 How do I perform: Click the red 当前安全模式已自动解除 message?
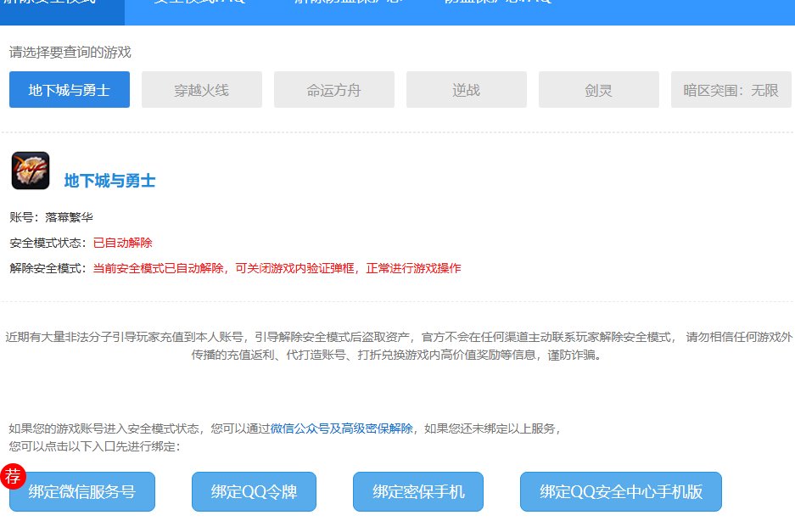point(277,268)
